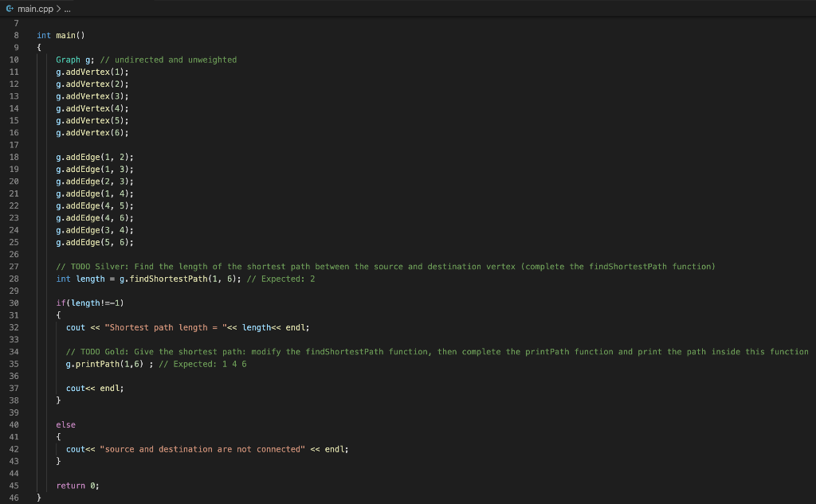
Task: Select line 45 by clicking its line number
Action: tap(14, 485)
